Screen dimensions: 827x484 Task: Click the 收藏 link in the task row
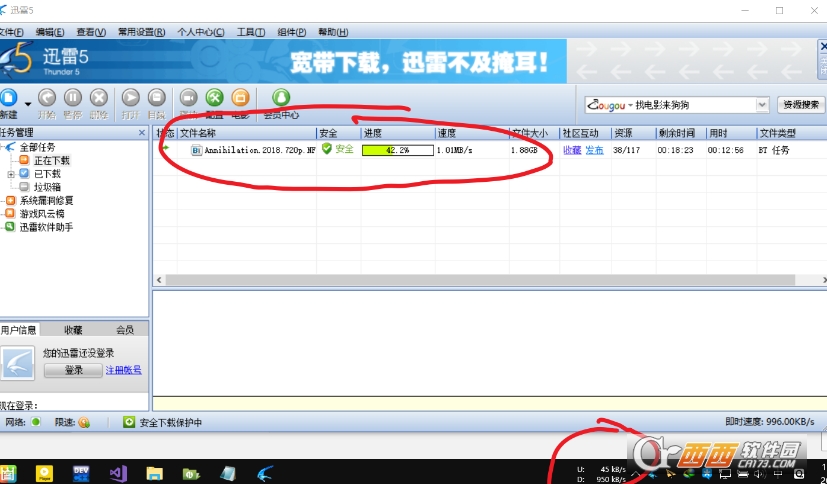coord(572,150)
